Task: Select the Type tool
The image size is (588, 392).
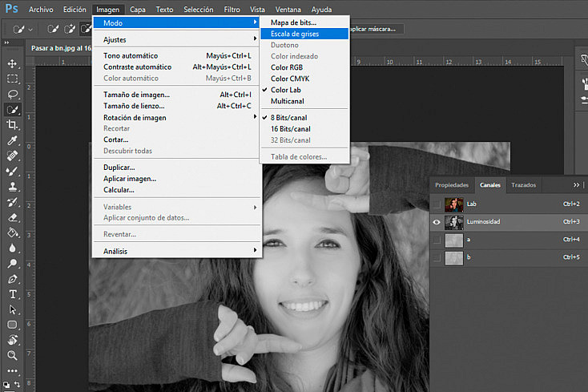Action: pyautogui.click(x=12, y=294)
